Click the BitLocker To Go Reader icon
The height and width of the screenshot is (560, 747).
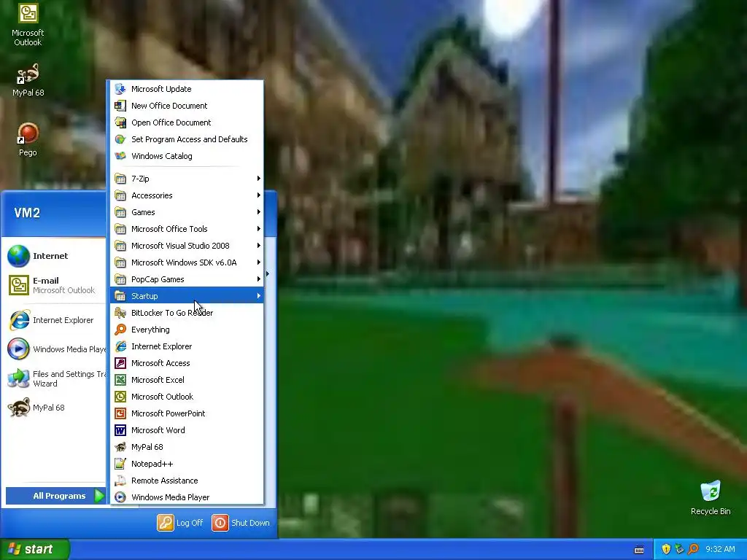tap(120, 312)
